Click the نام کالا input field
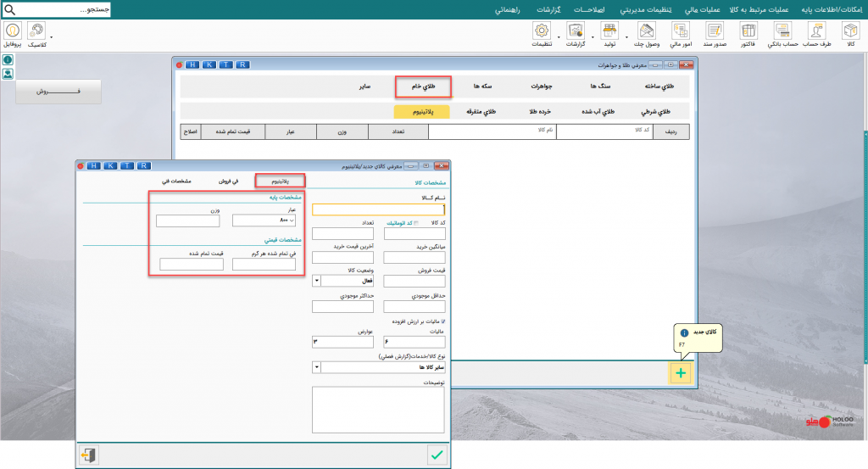The image size is (868, 469). coord(378,209)
